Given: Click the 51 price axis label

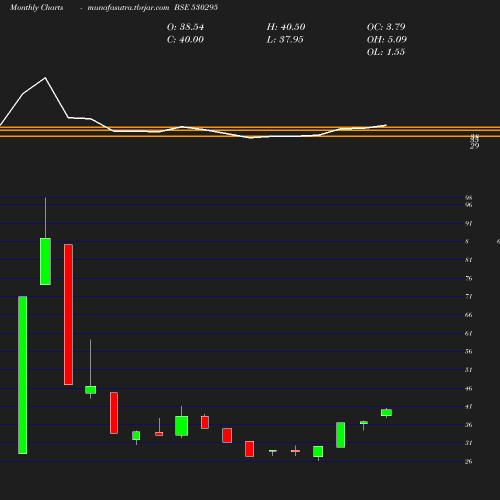Looking at the screenshot, I should [469, 370].
